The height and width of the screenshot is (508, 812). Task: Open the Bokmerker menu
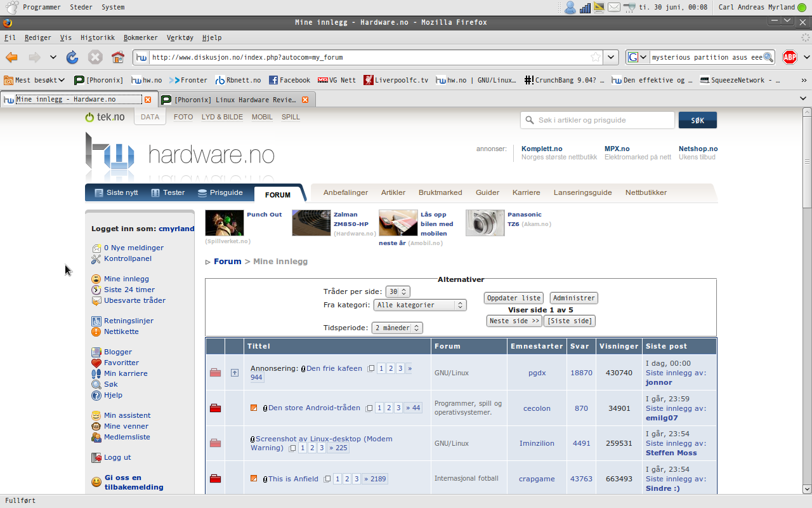tap(141, 37)
